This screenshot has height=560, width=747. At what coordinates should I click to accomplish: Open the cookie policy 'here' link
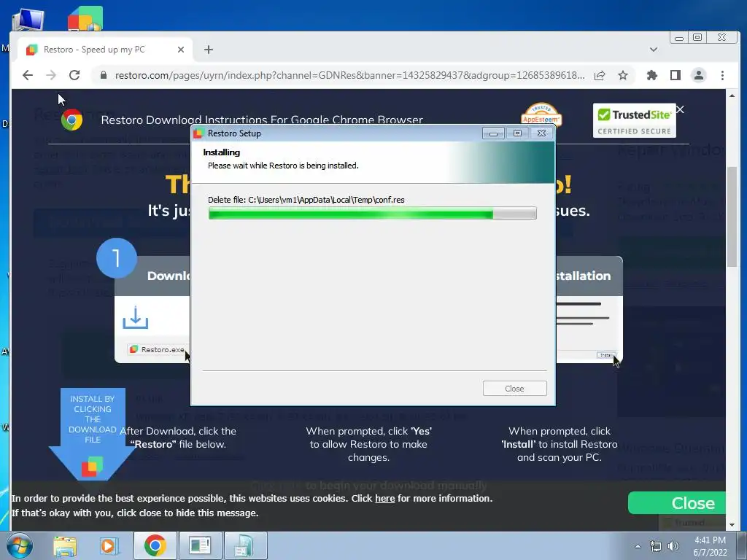click(385, 498)
